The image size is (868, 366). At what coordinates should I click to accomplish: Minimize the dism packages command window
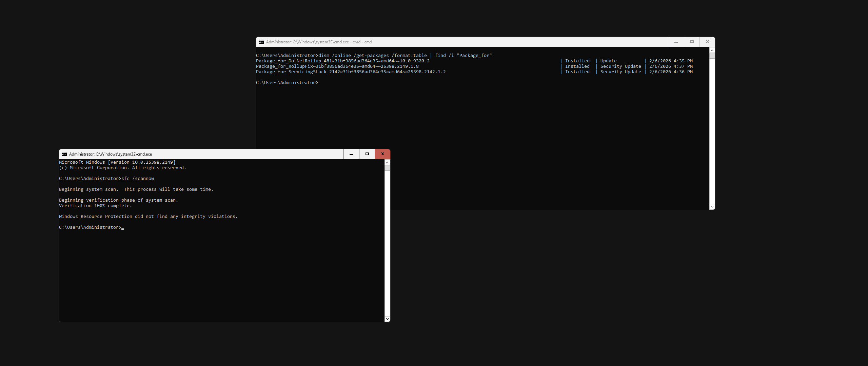point(676,42)
